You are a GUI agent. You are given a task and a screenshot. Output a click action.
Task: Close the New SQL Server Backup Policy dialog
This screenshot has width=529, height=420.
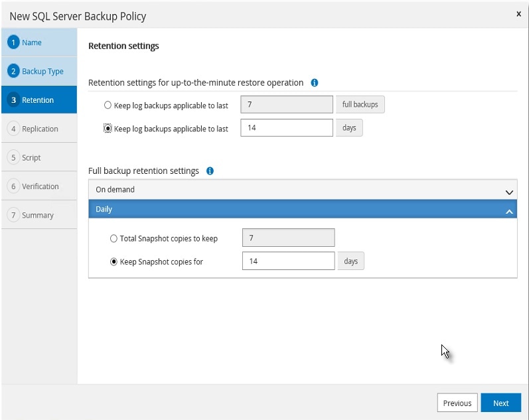pos(518,14)
